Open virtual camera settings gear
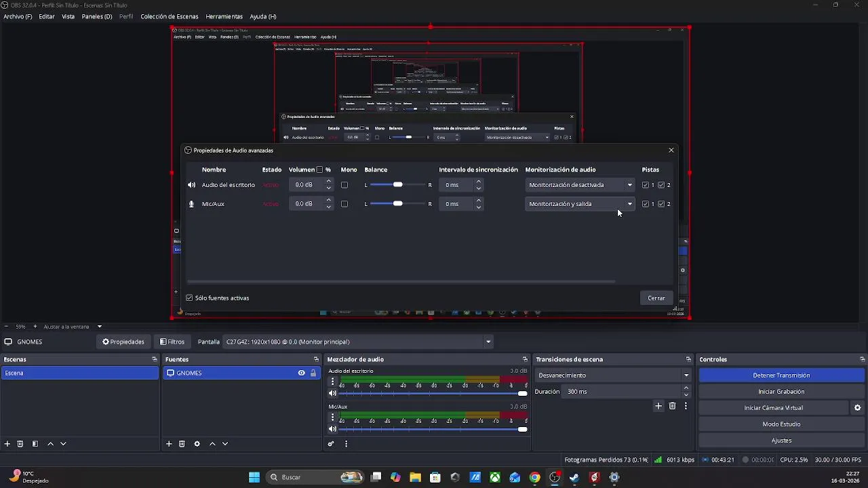The height and width of the screenshot is (488, 868). [857, 408]
